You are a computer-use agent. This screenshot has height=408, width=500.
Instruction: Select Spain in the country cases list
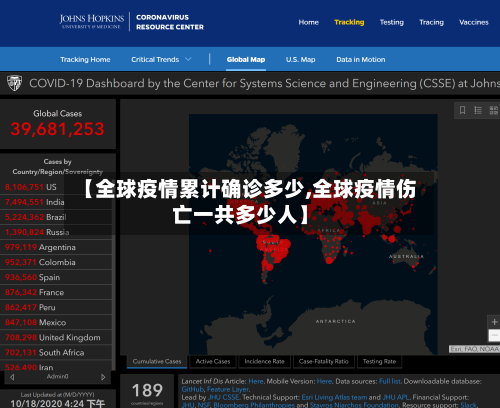(56, 277)
